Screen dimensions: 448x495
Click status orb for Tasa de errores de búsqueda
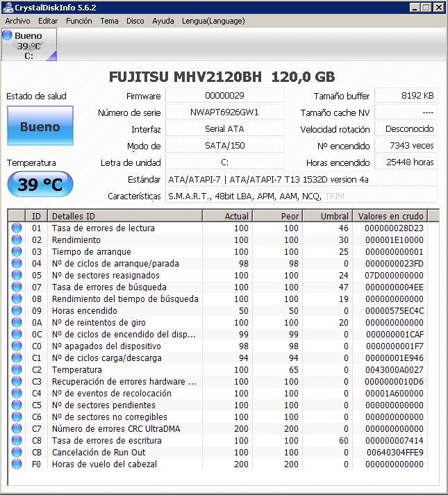17,287
